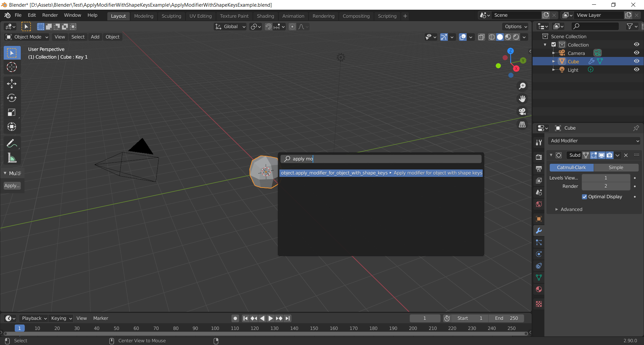
Task: Adjust Render levels value field
Action: click(x=606, y=186)
